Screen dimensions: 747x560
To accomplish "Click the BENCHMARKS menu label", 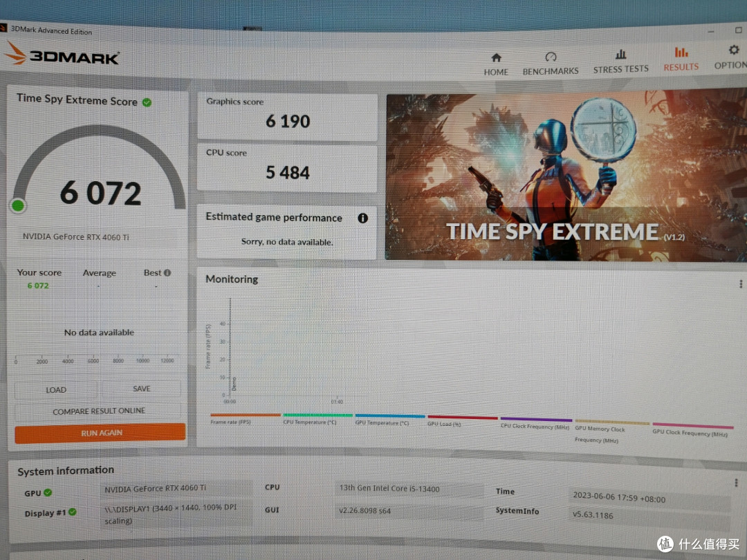I will [x=551, y=71].
